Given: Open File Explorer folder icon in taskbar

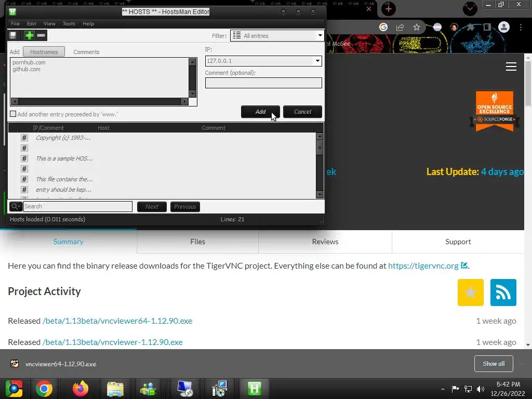Looking at the screenshot, I should (115, 389).
